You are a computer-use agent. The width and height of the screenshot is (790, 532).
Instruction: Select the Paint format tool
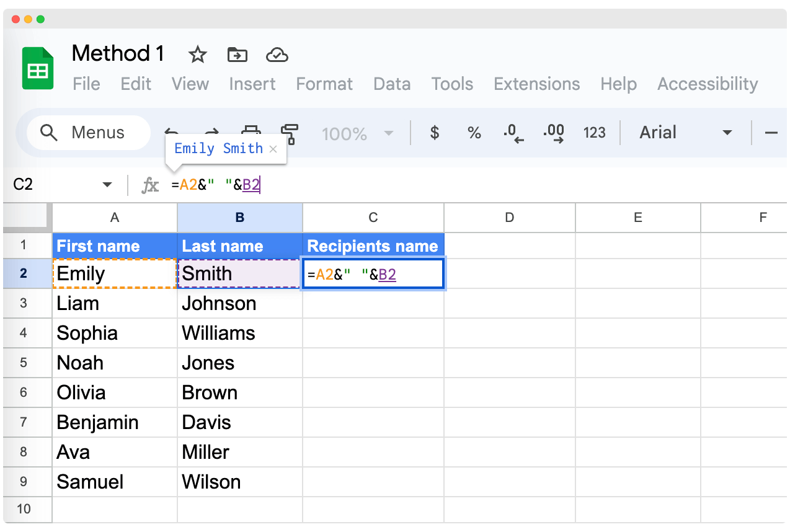click(290, 132)
